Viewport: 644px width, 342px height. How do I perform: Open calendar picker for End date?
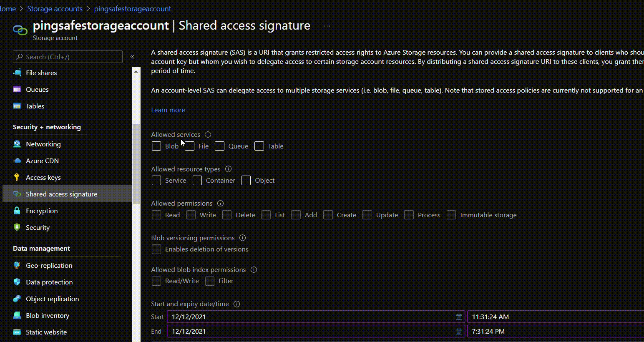459,332
